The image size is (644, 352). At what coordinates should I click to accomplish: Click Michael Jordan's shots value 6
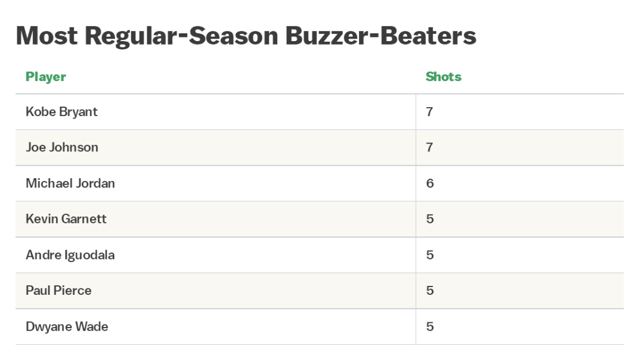429,183
